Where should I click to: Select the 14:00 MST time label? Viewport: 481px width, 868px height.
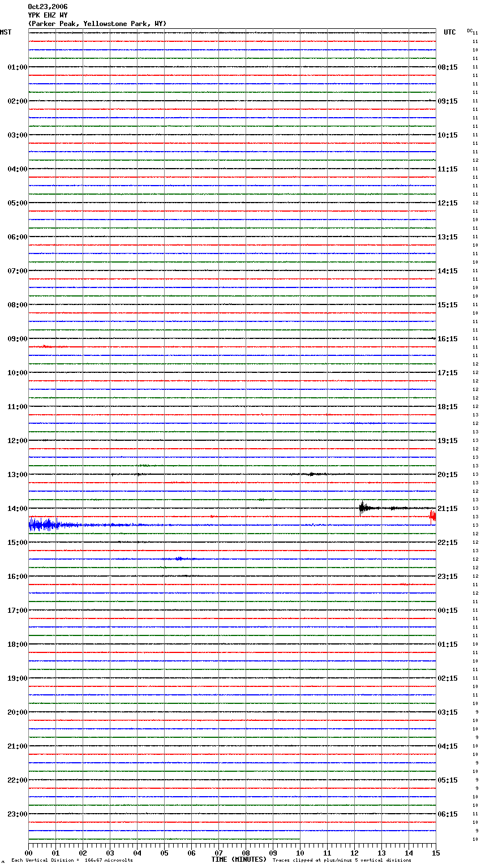pyautogui.click(x=18, y=509)
